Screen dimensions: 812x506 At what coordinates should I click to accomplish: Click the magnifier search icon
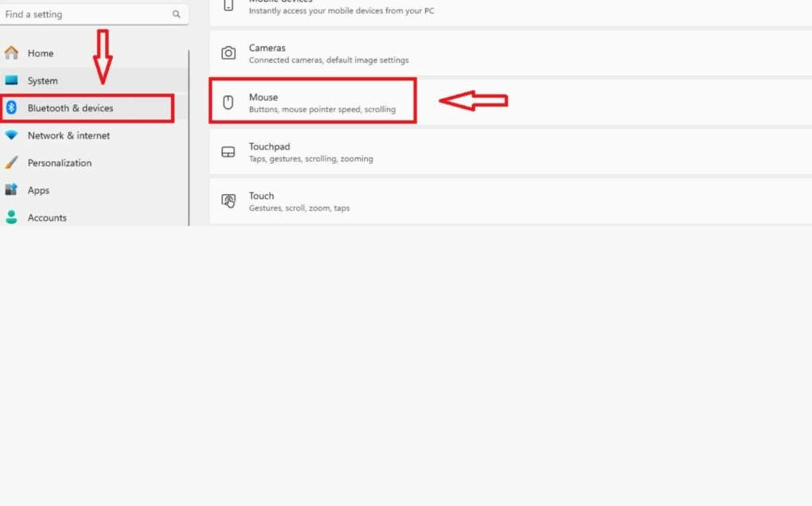(176, 14)
